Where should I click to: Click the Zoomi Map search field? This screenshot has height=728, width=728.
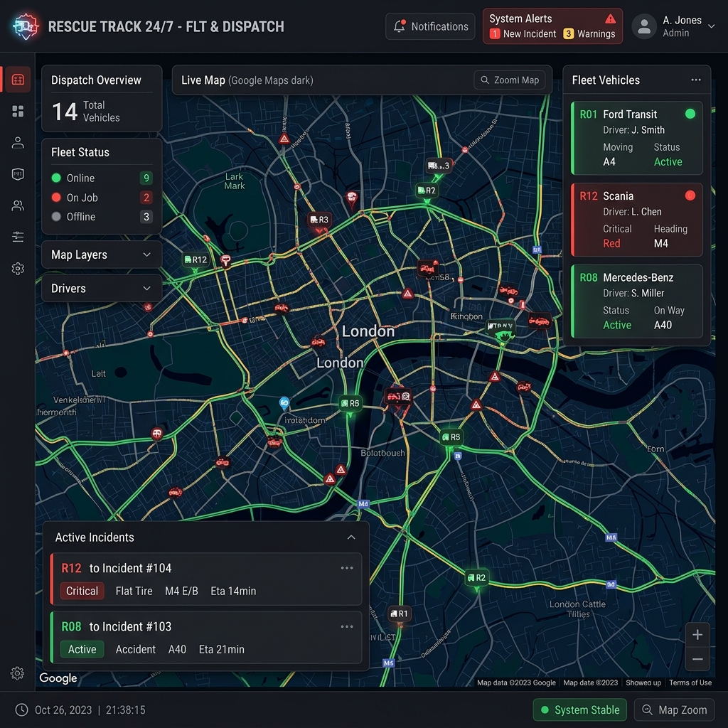509,80
